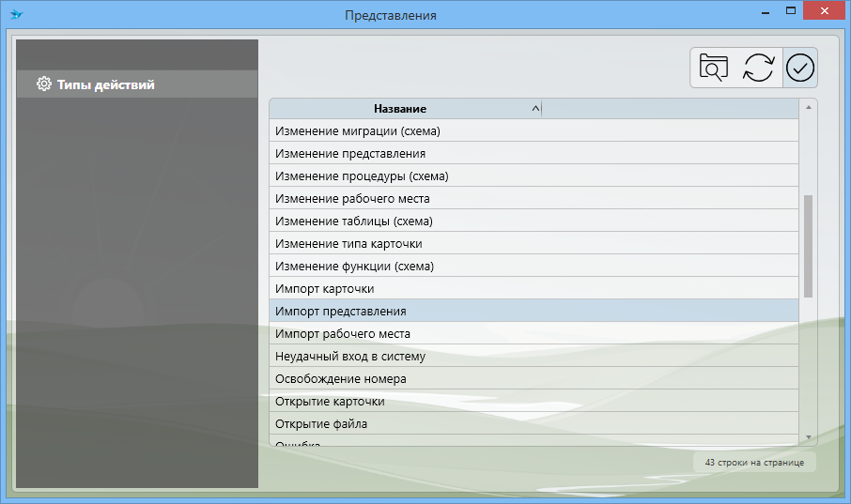Click the scrollbar down arrow
851x504 pixels.
pyautogui.click(x=808, y=437)
